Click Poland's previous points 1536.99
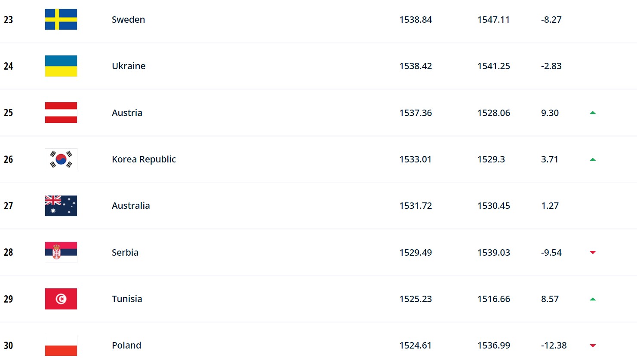This screenshot has height=364, width=637. coord(494,346)
